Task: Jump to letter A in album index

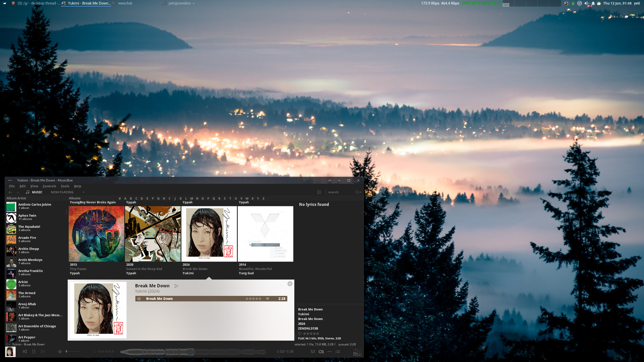Action: click(x=125, y=198)
